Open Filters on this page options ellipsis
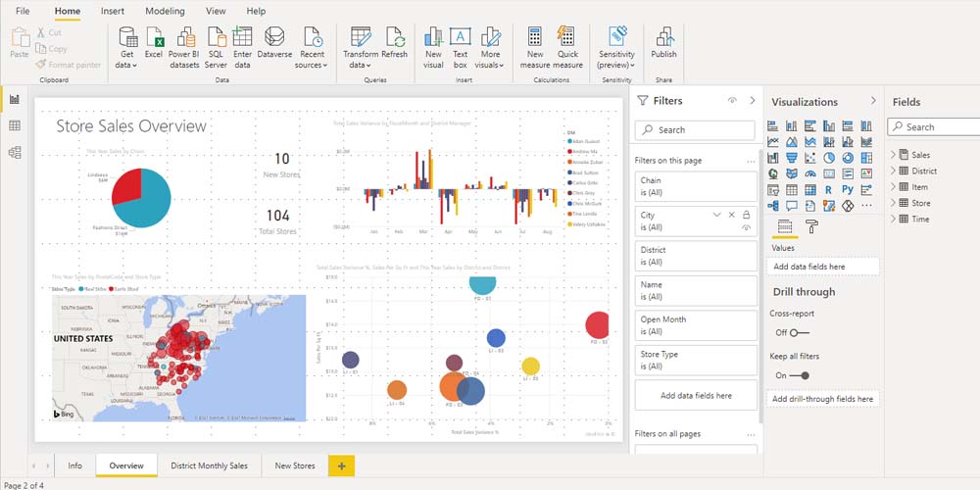This screenshot has height=490, width=980. 751,161
